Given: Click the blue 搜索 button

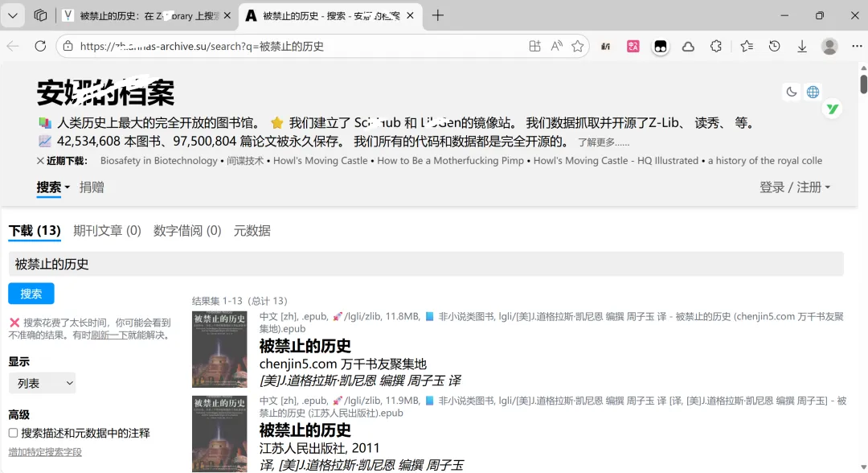Looking at the screenshot, I should (31, 294).
